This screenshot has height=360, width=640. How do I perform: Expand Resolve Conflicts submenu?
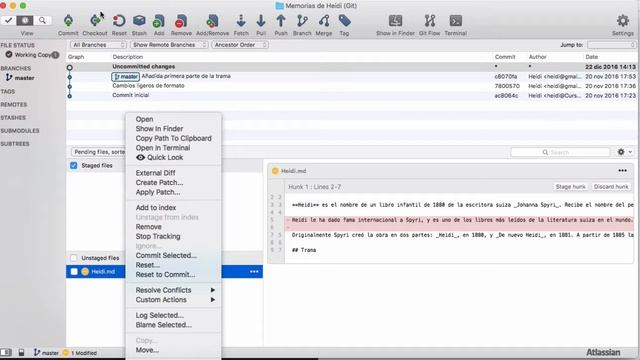pos(174,290)
